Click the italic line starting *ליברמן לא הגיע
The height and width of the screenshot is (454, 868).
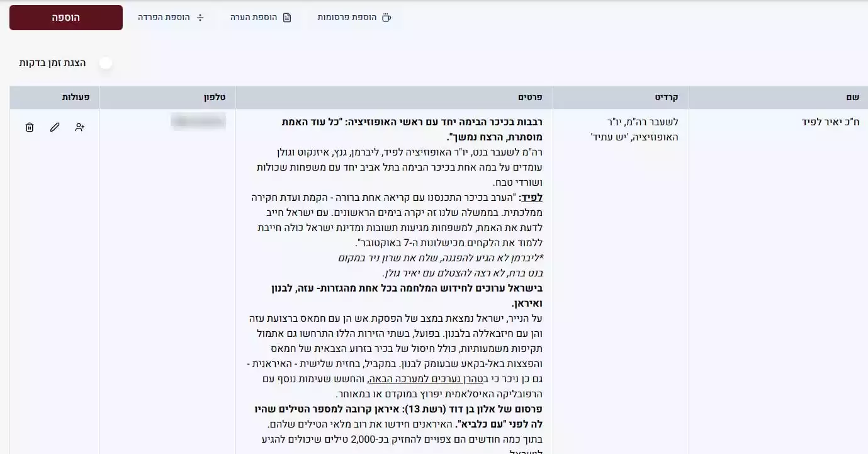pyautogui.click(x=441, y=258)
